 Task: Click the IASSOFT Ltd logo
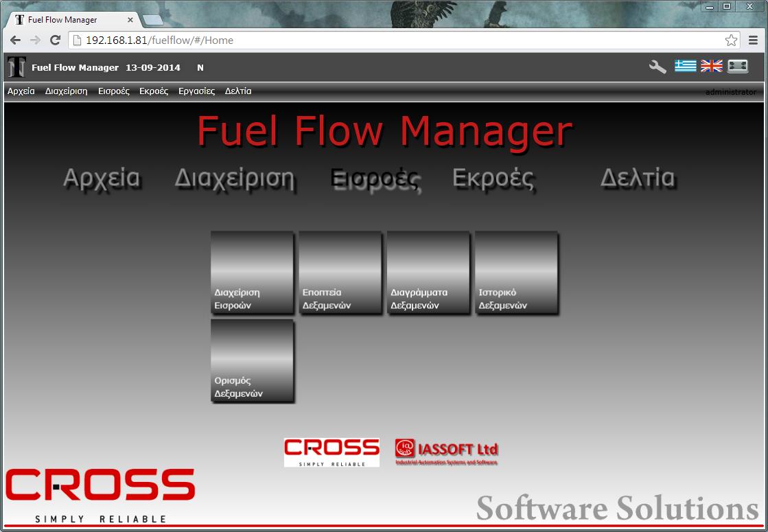[446, 452]
